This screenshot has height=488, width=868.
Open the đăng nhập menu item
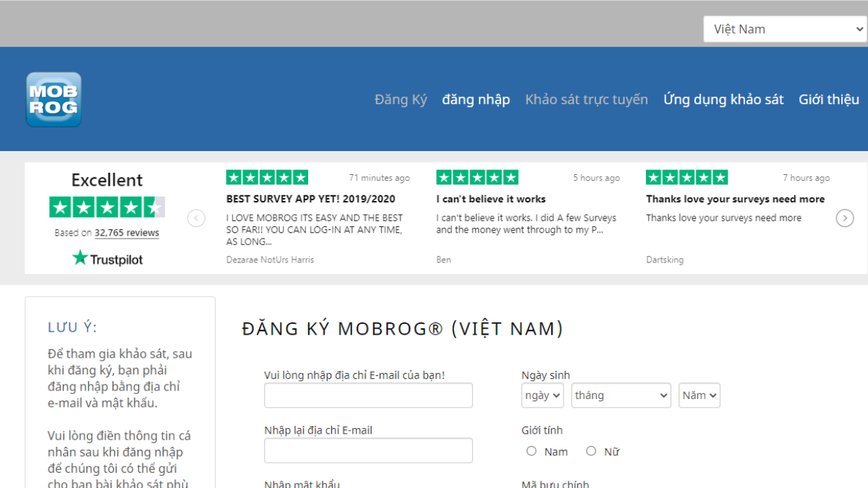(476, 100)
